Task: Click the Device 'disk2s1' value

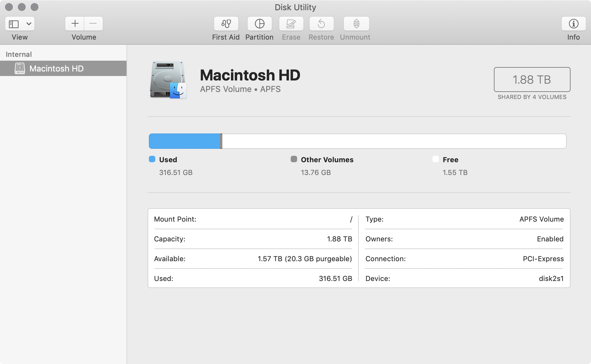Action: point(551,278)
